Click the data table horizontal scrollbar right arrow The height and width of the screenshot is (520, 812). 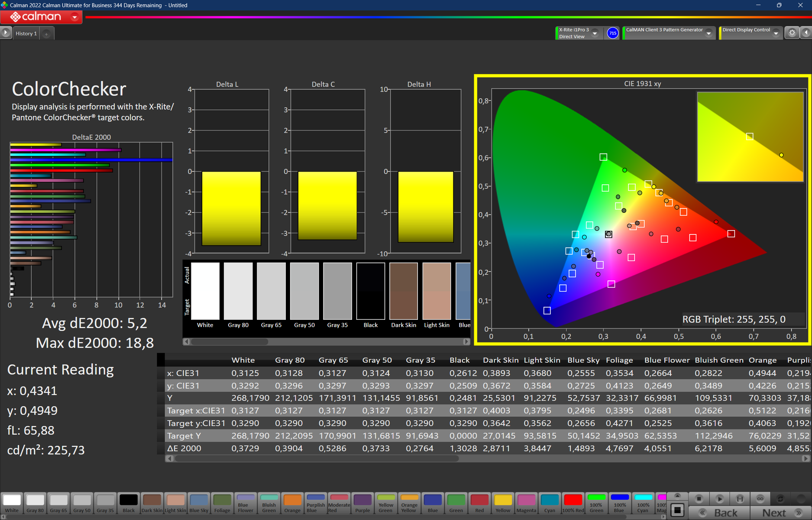coord(806,458)
